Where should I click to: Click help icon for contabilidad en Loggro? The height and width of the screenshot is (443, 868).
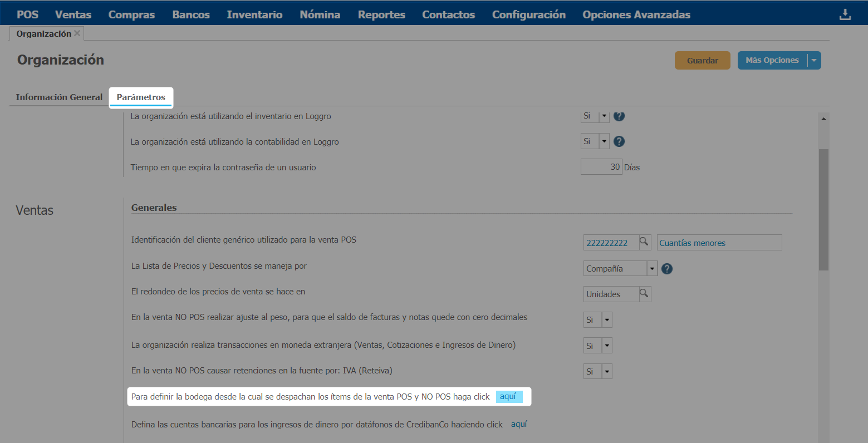(619, 141)
